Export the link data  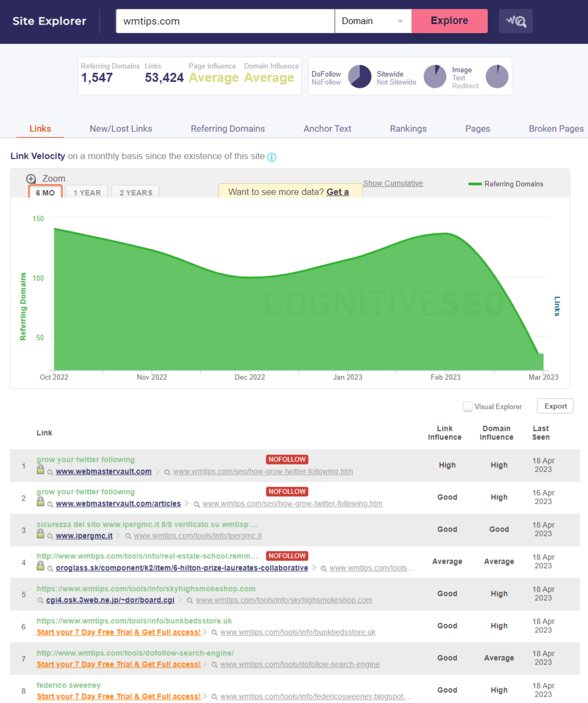[x=555, y=406]
